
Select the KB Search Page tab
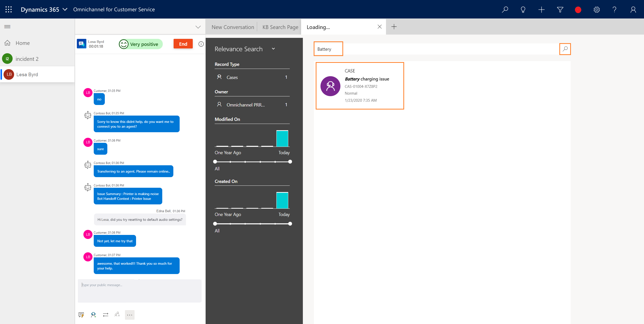pos(280,27)
